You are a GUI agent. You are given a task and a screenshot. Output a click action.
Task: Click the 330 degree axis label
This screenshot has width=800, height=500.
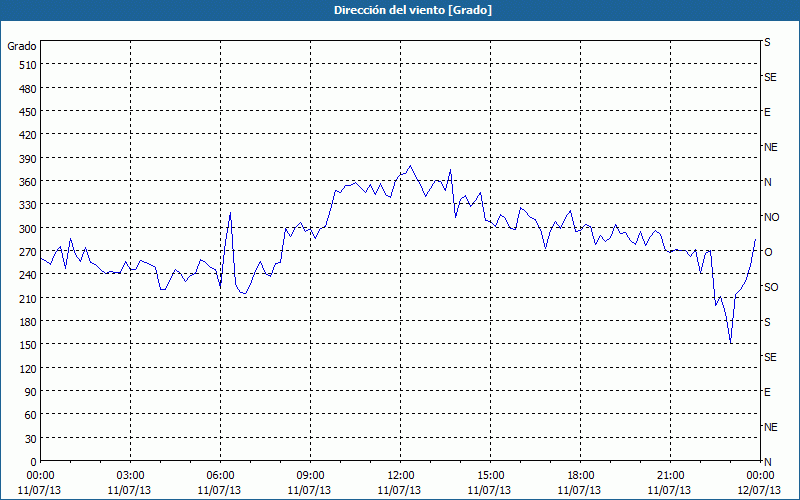28,205
